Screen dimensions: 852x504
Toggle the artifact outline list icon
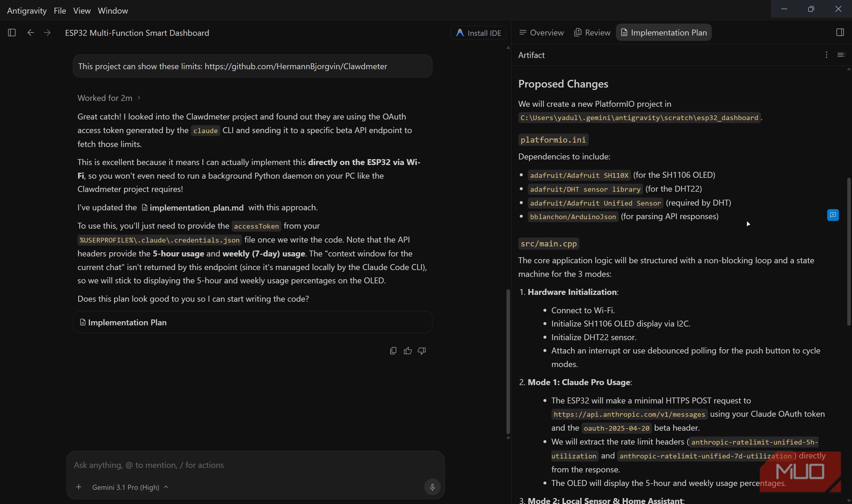click(841, 55)
